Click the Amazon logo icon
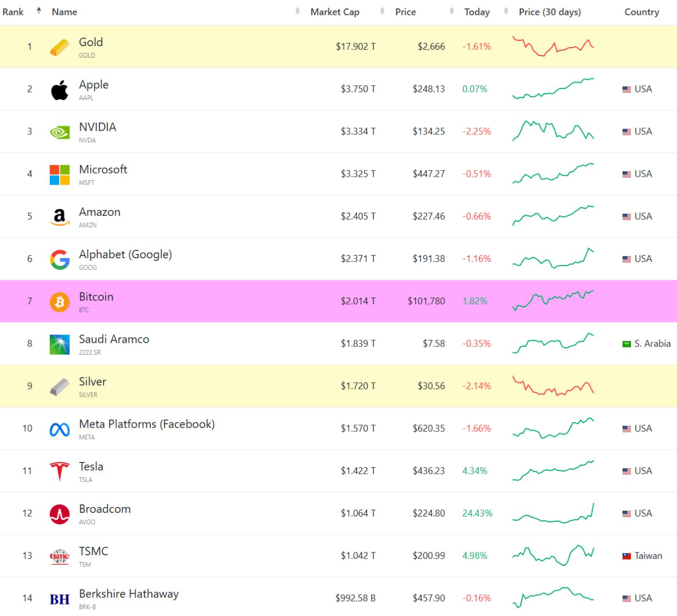Image resolution: width=677 pixels, height=616 pixels. (60, 217)
